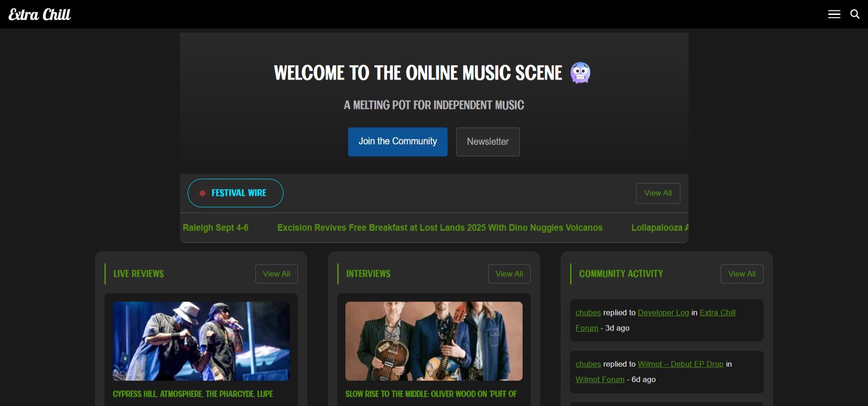This screenshot has height=406, width=868.
Task: Click the Interviews section heading
Action: click(x=368, y=274)
